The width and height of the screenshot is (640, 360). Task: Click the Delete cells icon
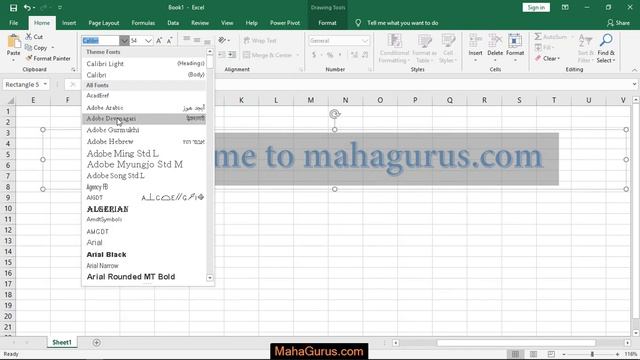495,41
